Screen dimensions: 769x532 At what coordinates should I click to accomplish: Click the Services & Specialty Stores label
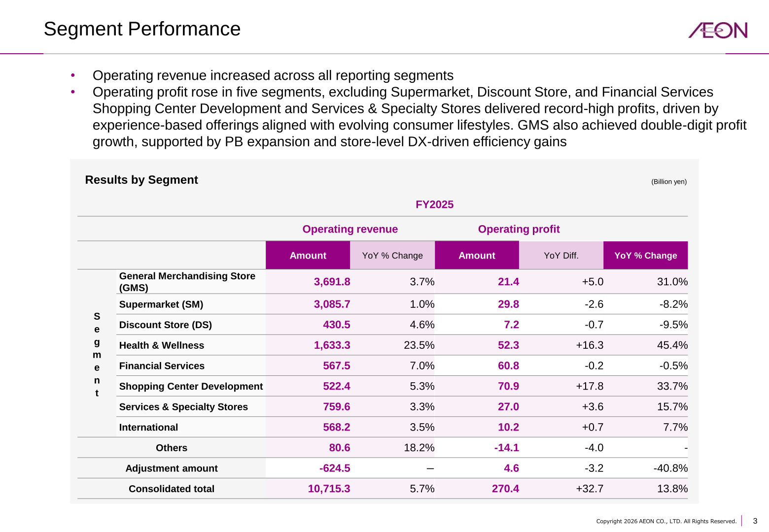coord(183,407)
